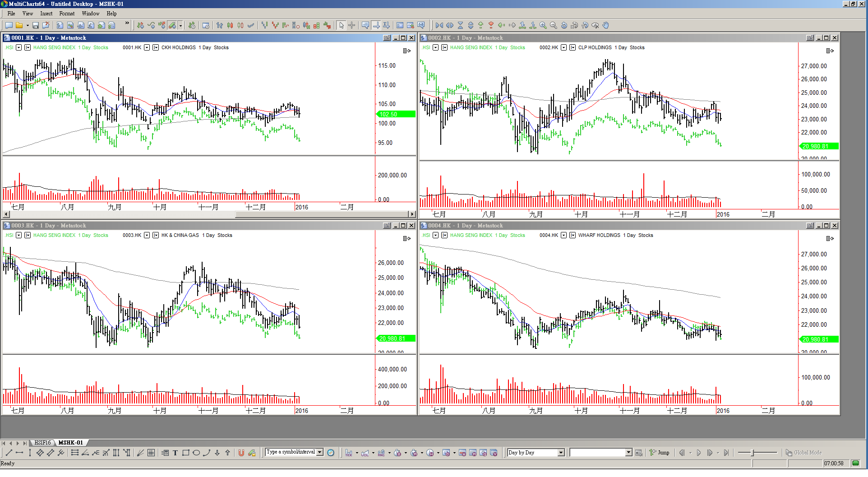The width and height of the screenshot is (868, 477).
Task: Select the candlestick chart style icon
Action: click(230, 25)
